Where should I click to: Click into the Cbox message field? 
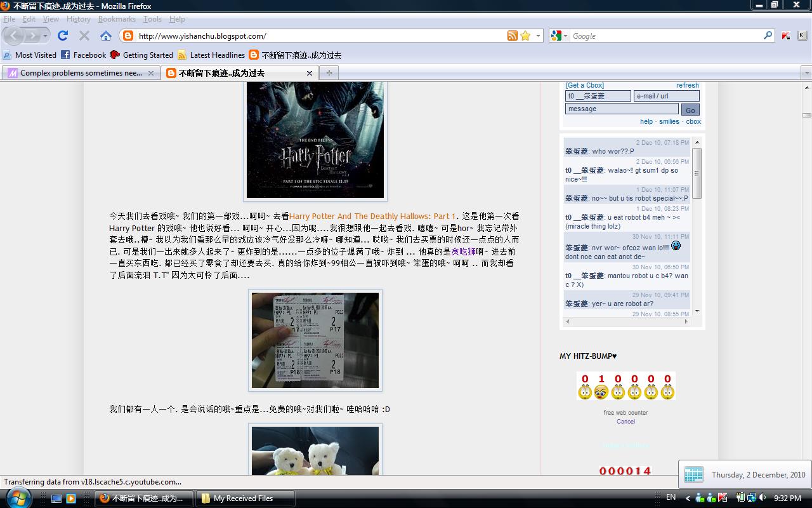[x=622, y=109]
